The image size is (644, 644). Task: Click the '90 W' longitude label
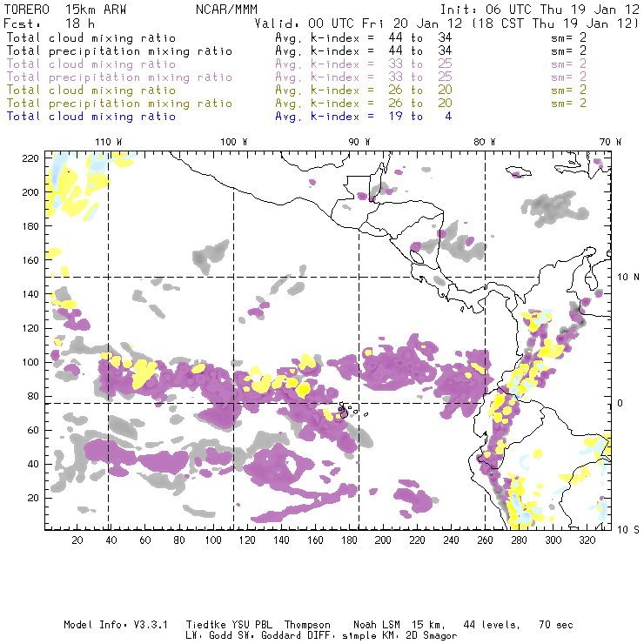point(359,142)
